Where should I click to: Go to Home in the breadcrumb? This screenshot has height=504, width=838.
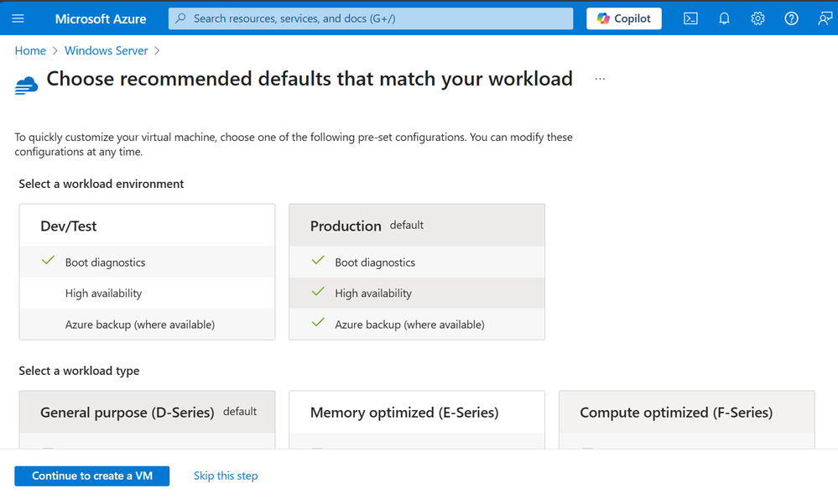30,51
